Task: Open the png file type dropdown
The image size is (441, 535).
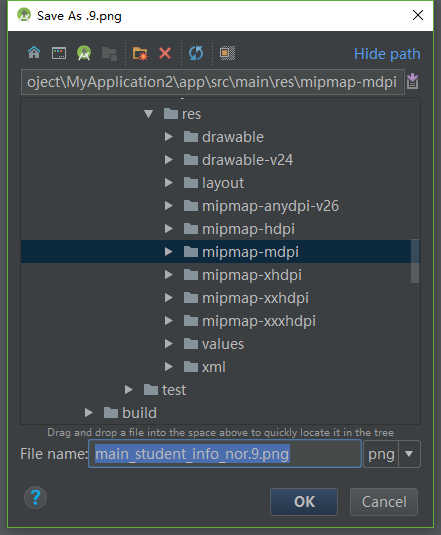Action: click(x=409, y=454)
